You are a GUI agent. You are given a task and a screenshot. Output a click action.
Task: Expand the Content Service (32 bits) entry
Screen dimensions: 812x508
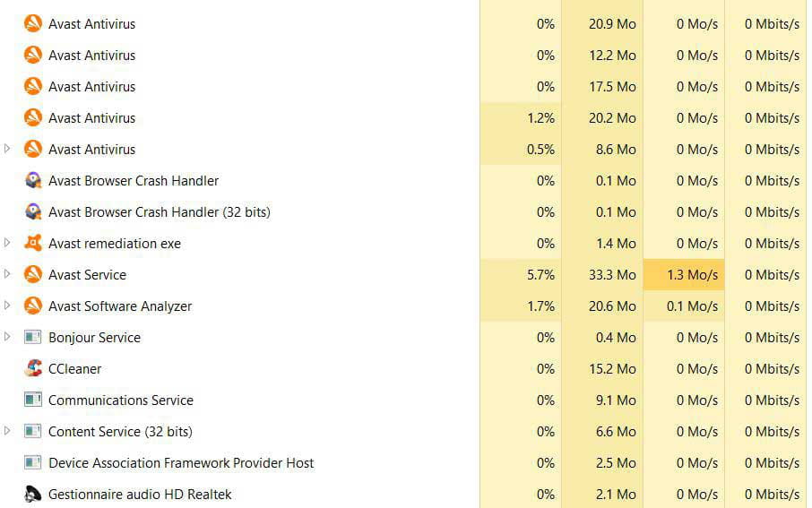point(7,431)
